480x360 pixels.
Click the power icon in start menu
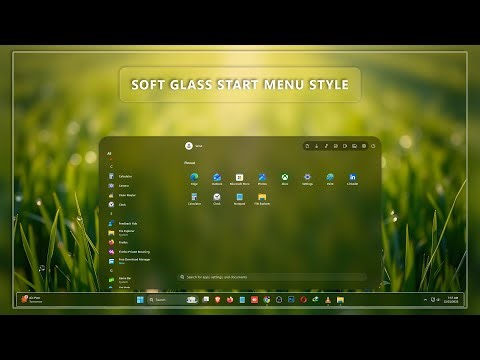point(373,146)
